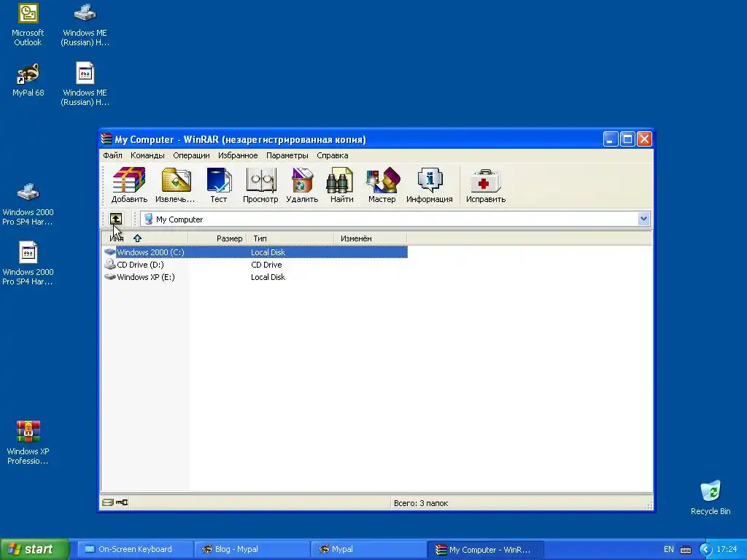
Task: Sort list by Изменён column header
Action: click(x=370, y=238)
